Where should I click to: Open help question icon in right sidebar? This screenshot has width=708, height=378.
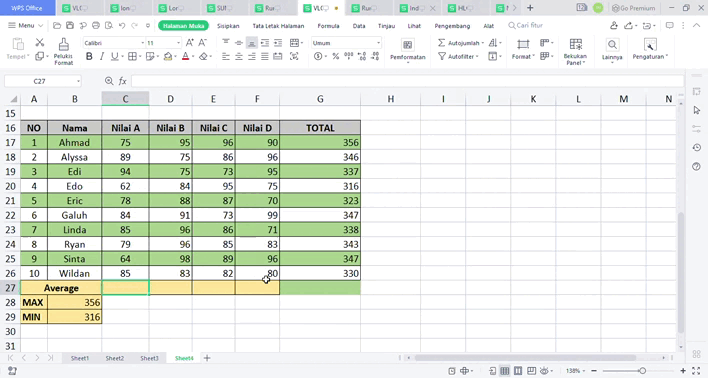tap(696, 167)
